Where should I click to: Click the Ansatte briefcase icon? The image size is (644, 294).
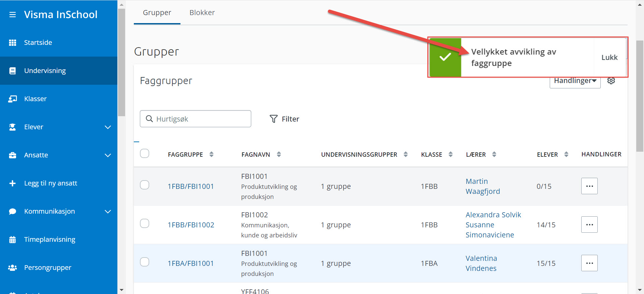pyautogui.click(x=12, y=155)
